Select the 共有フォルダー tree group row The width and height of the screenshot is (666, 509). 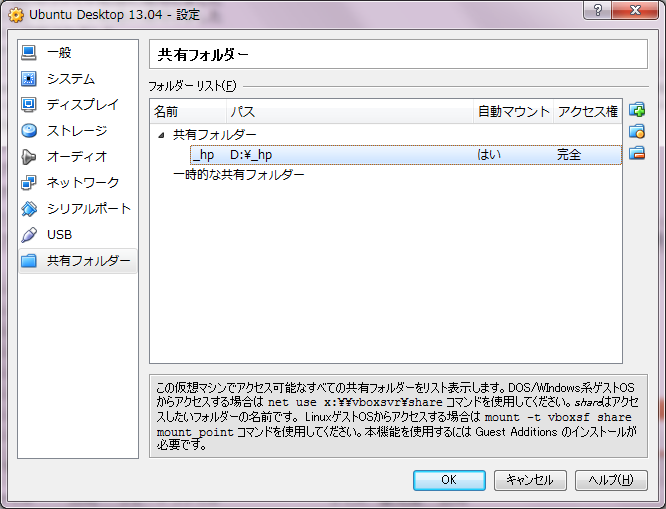[x=214, y=135]
